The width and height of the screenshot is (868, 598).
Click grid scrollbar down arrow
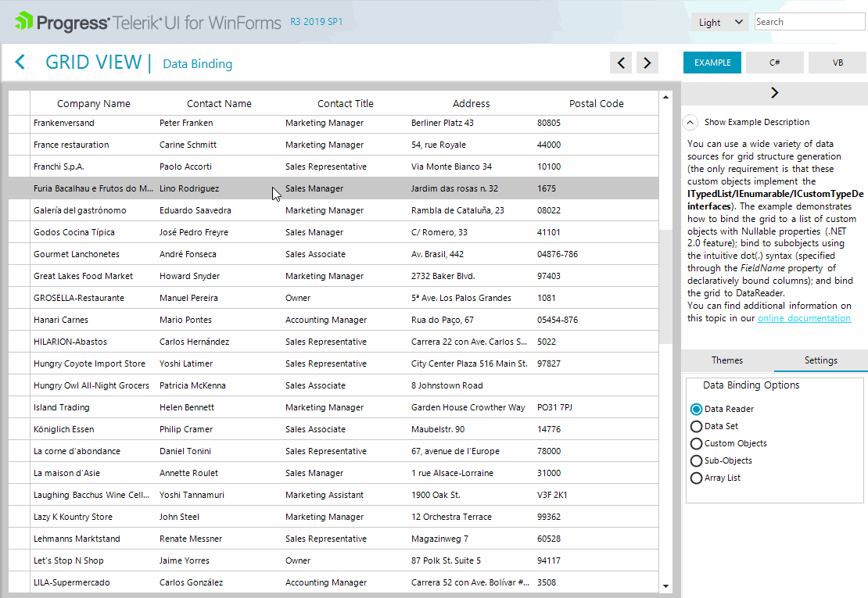pyautogui.click(x=666, y=586)
